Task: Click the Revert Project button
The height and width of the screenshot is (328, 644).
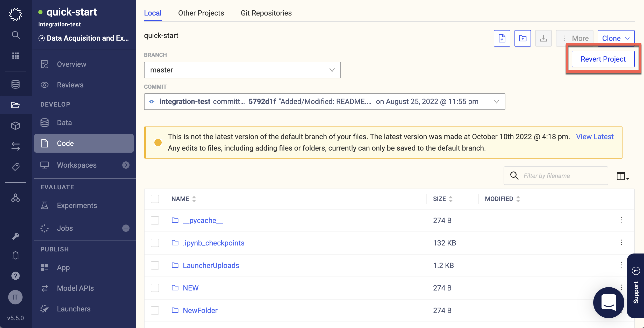Action: pos(603,59)
